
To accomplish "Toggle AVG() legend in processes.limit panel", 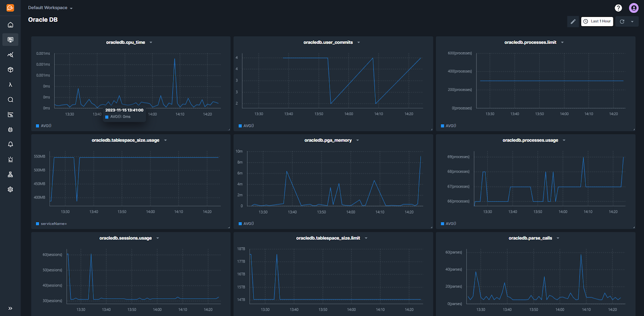I will 448,126.
